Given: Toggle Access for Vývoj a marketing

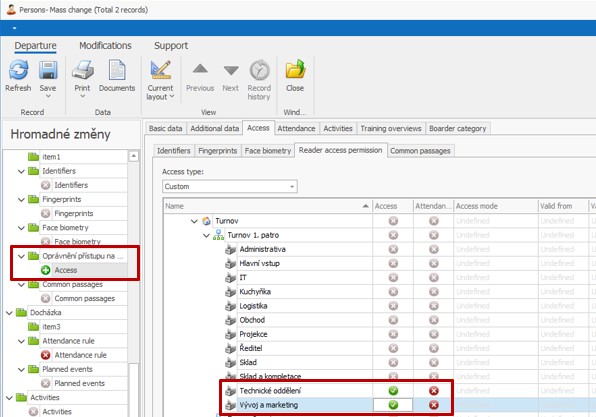Looking at the screenshot, I should click(x=393, y=405).
